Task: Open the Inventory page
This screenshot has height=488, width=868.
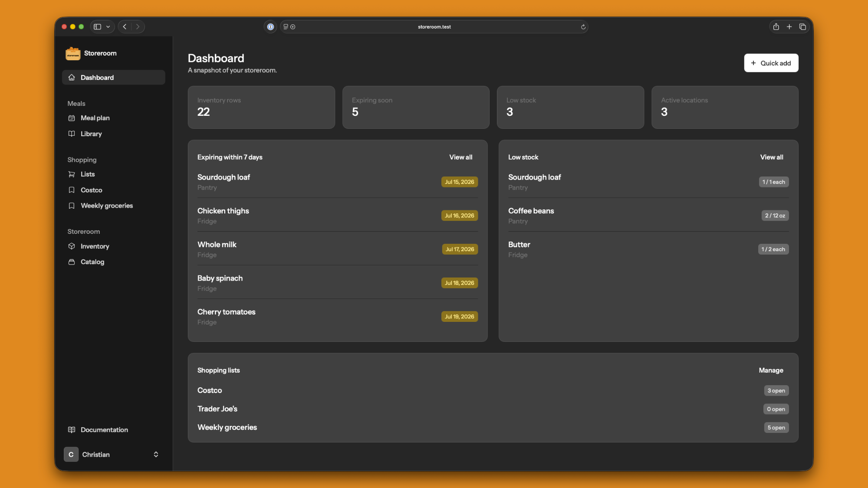Action: pyautogui.click(x=114, y=246)
